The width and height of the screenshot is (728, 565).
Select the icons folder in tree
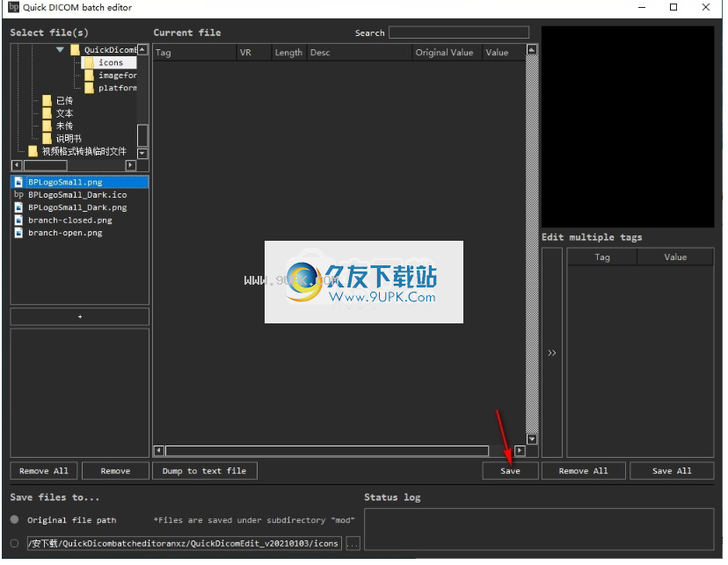coord(110,62)
